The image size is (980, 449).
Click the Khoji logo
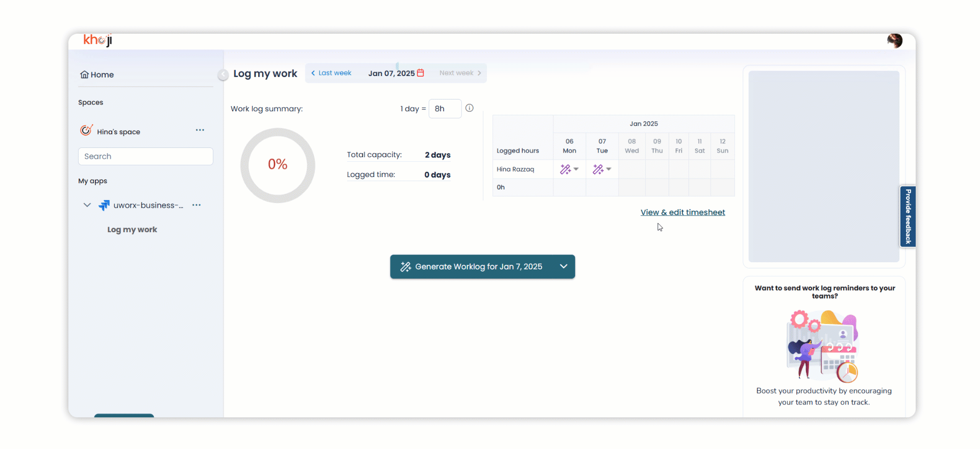pyautogui.click(x=97, y=40)
